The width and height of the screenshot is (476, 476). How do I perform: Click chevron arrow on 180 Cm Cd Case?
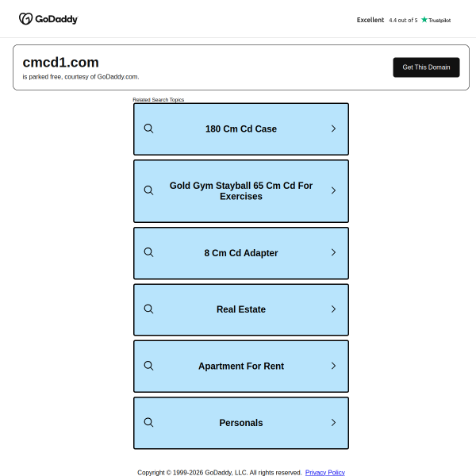[x=333, y=129]
